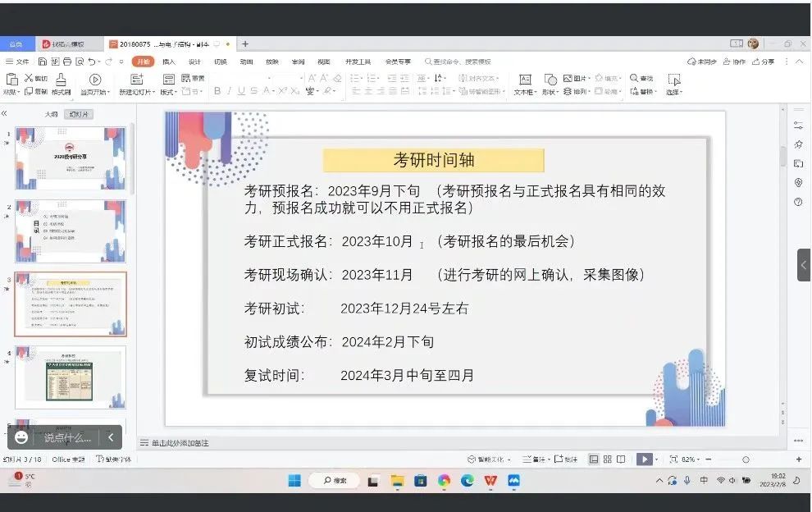Click the Share (分享) icon

(763, 62)
